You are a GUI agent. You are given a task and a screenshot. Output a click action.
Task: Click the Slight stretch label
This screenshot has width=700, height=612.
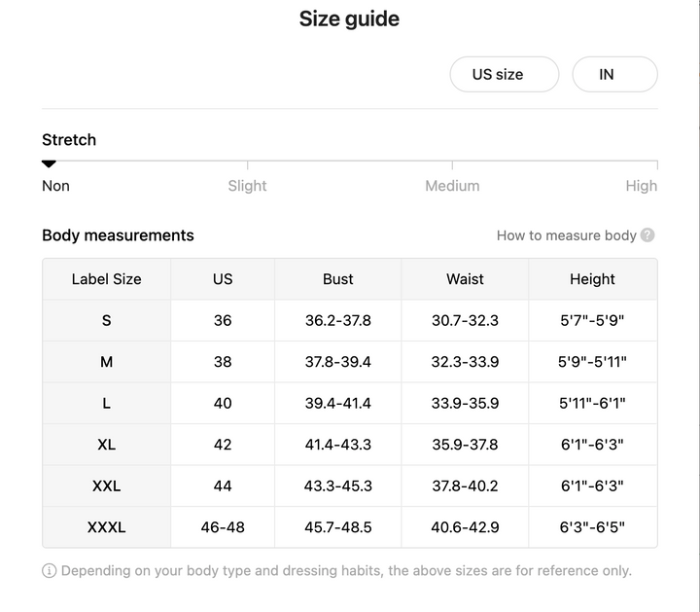click(247, 186)
